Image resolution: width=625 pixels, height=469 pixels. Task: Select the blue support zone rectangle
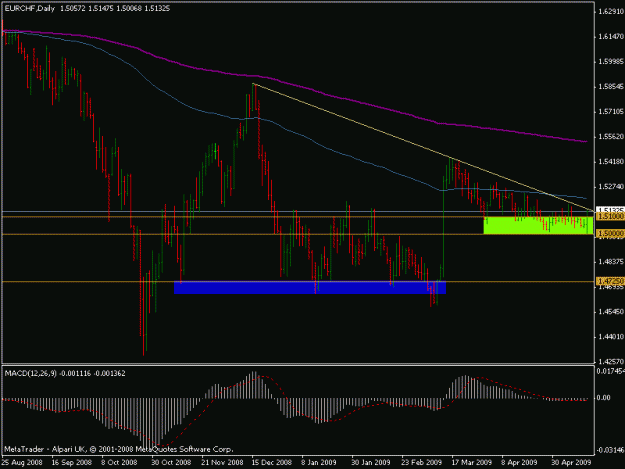click(x=310, y=288)
